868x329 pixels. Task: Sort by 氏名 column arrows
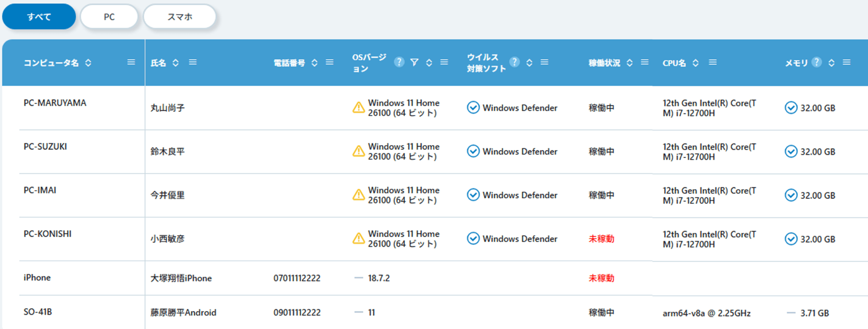coord(175,63)
